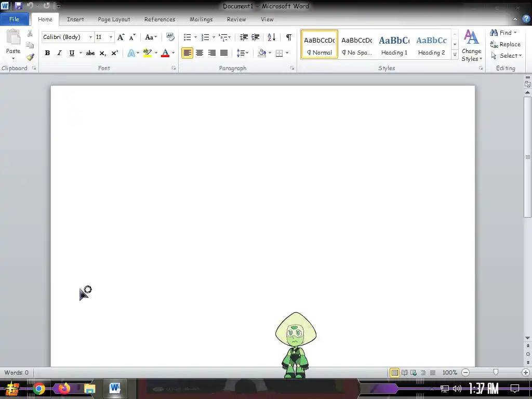Viewport: 532px width, 399px height.
Task: Apply the Heading 2 style
Action: [431, 45]
